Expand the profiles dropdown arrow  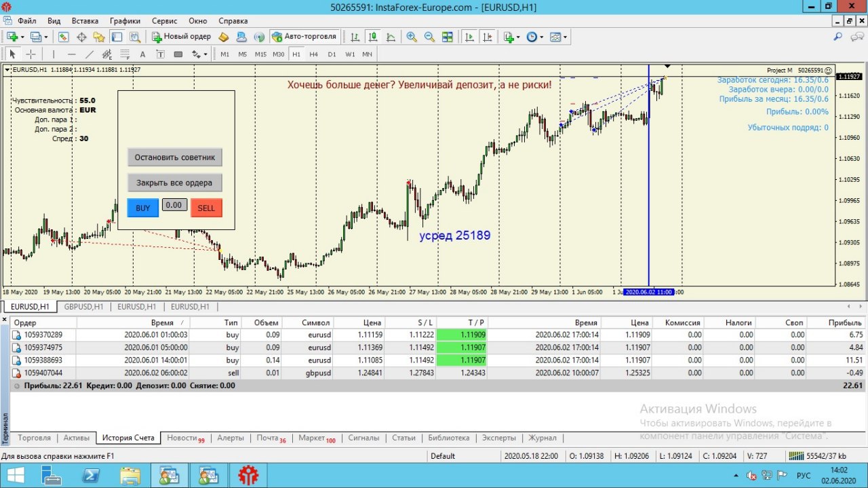coord(45,37)
